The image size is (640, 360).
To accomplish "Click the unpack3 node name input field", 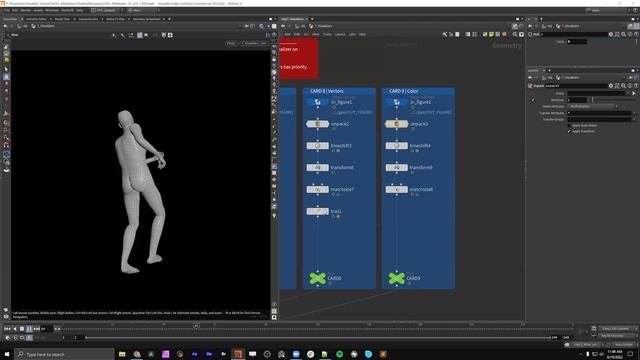I will 576,86.
